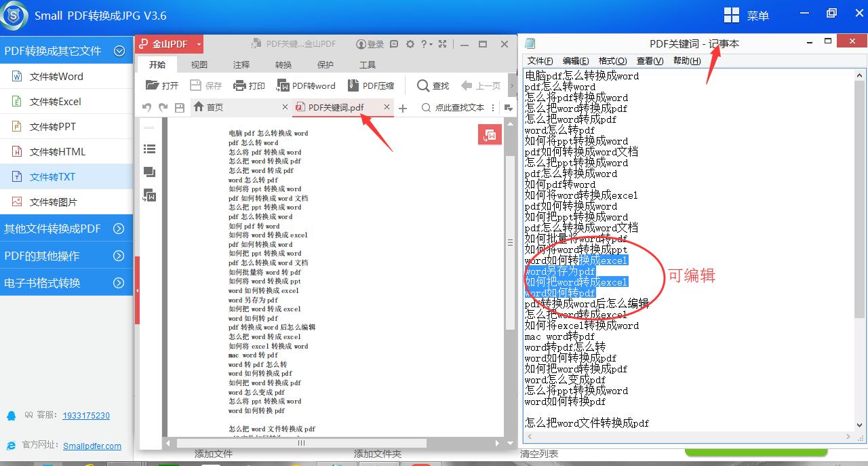Image resolution: width=868 pixels, height=466 pixels.
Task: Open the search options three-dot menu
Action: [492, 107]
